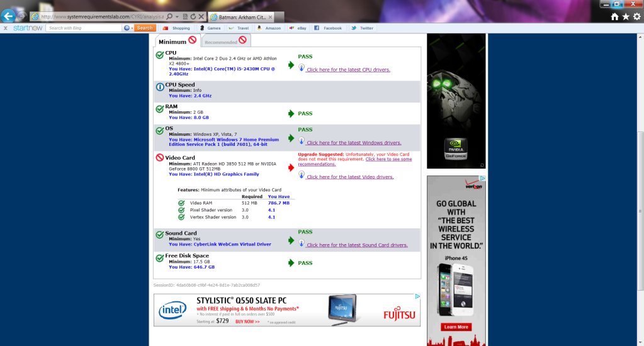Open the Travel toolbar shortcut
Image resolution: width=644 pixels, height=346 pixels.
click(x=239, y=28)
